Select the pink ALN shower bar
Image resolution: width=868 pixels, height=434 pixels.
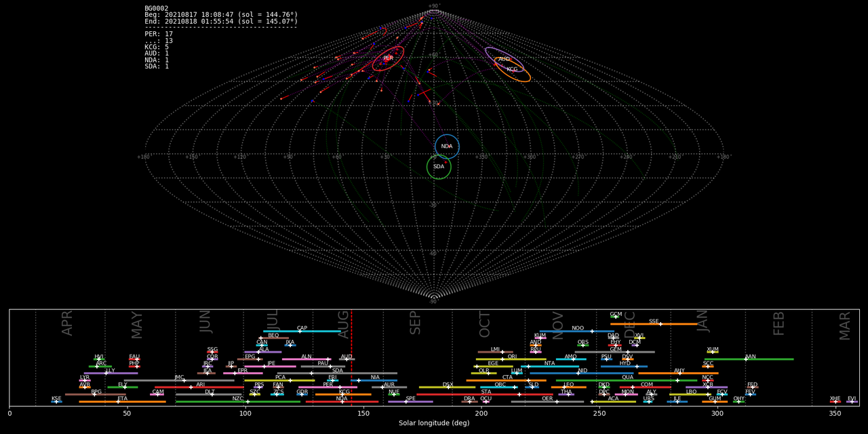pos(307,359)
